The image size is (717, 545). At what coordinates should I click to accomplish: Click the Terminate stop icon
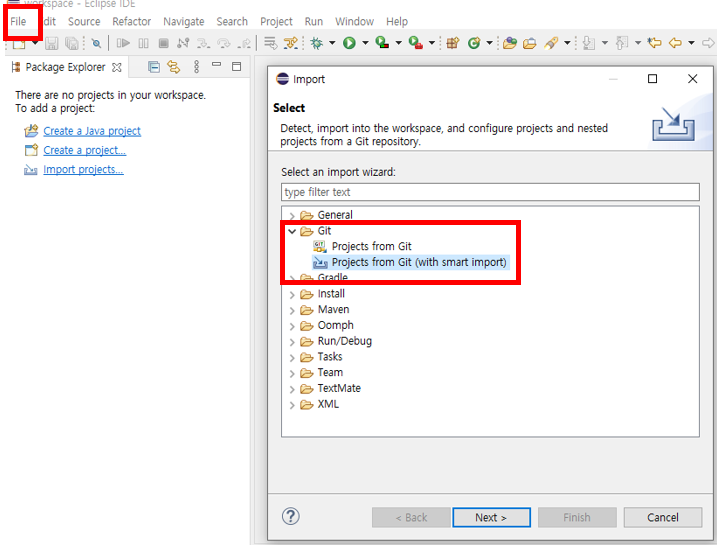click(163, 43)
